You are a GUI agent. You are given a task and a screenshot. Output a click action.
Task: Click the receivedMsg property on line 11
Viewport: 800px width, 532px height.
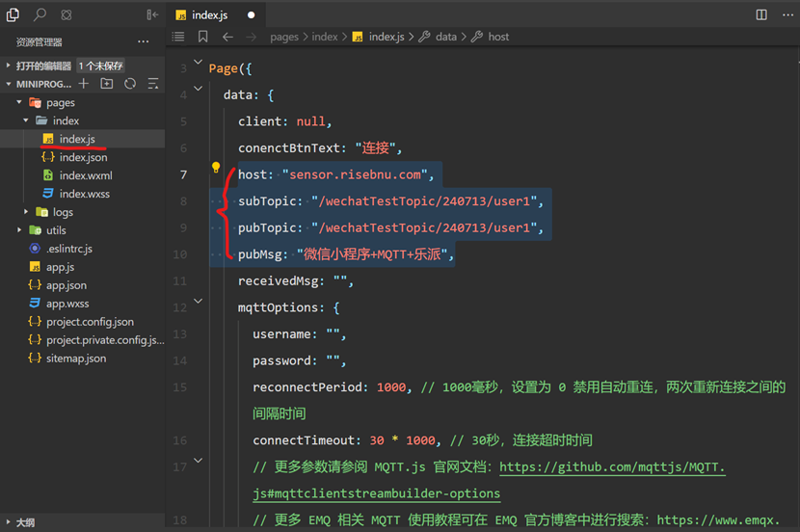pyautogui.click(x=278, y=281)
